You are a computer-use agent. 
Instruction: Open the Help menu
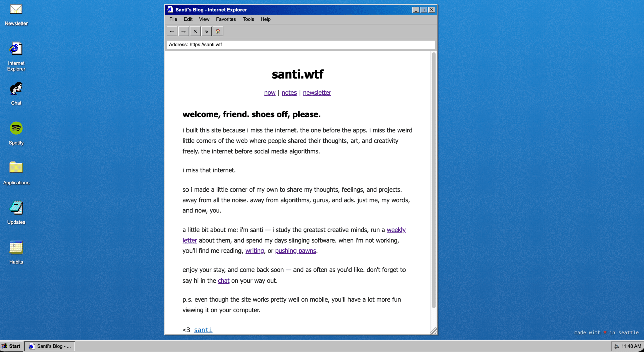coord(265,19)
